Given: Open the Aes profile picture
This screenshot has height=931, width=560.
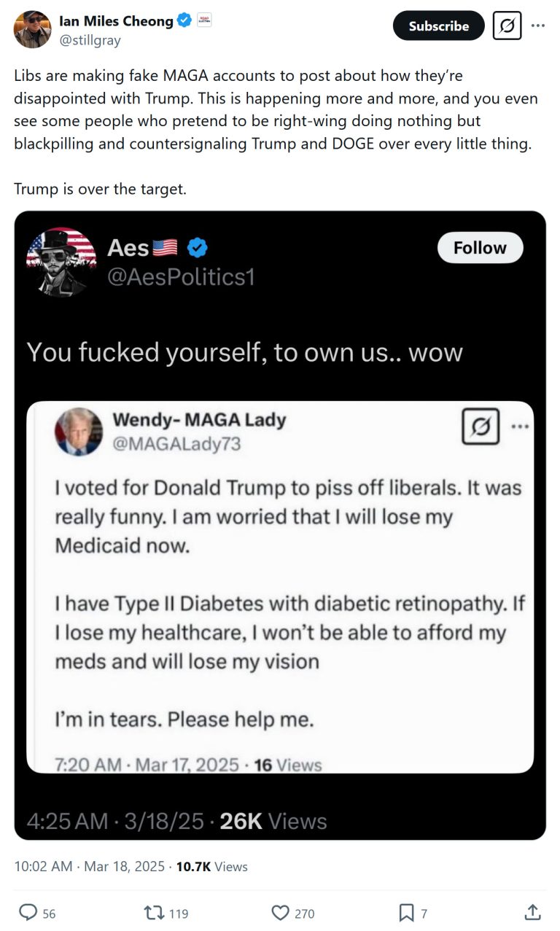Looking at the screenshot, I should click(61, 261).
